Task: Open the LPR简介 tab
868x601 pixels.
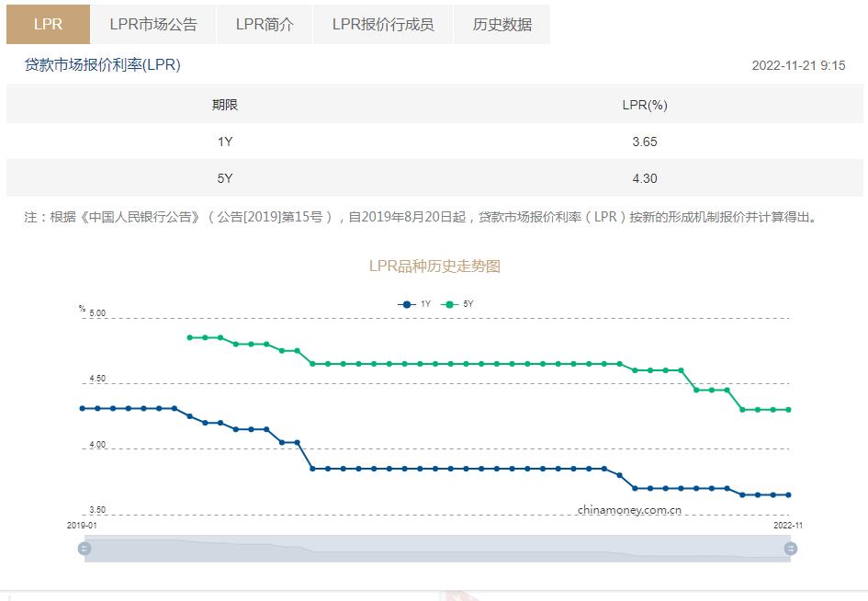Action: (x=265, y=25)
